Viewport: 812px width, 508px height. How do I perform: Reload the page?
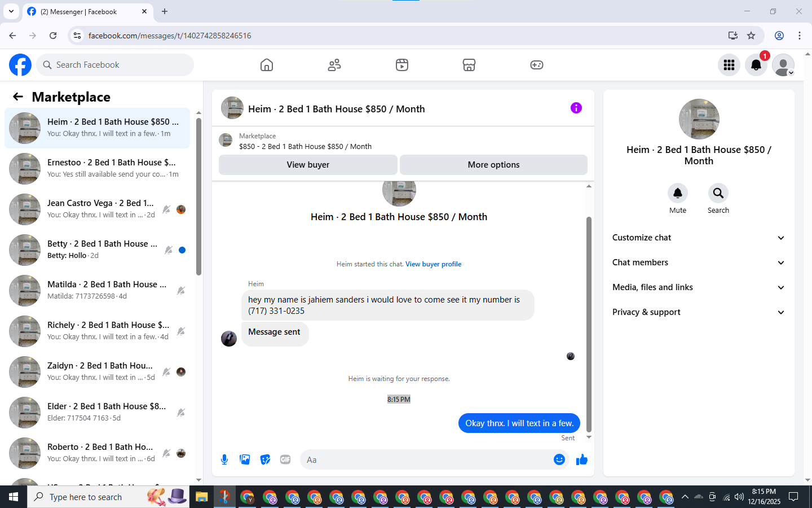tap(53, 36)
